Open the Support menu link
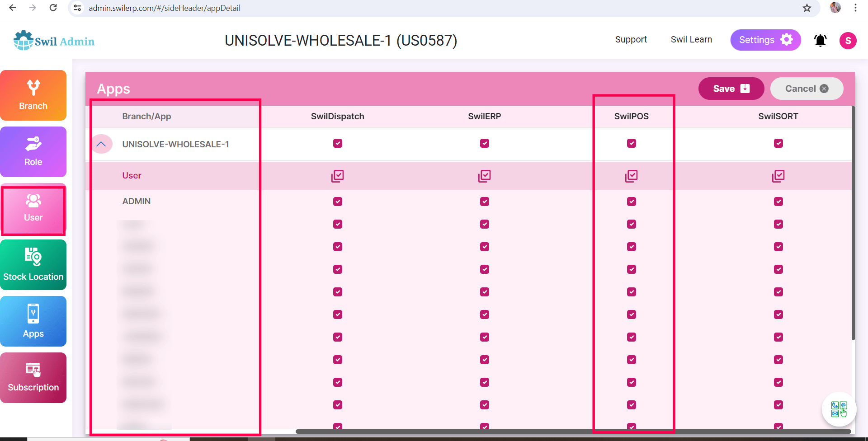The image size is (868, 441). pyautogui.click(x=631, y=40)
